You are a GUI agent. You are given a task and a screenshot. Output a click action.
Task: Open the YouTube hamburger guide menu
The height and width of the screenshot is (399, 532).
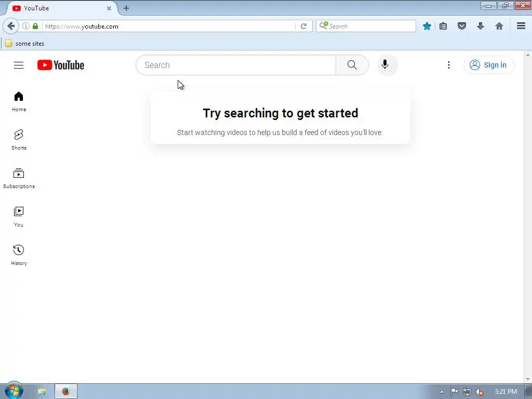click(x=19, y=65)
